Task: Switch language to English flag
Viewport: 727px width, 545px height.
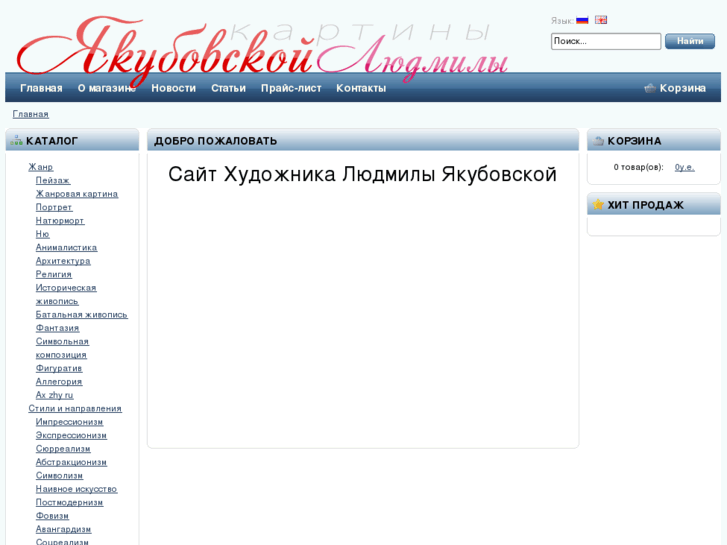Action: click(x=601, y=20)
